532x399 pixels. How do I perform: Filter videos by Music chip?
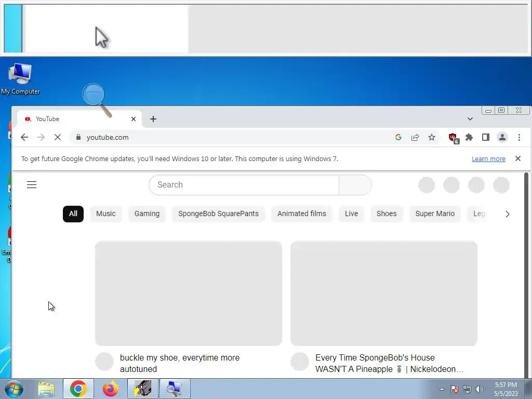point(106,214)
